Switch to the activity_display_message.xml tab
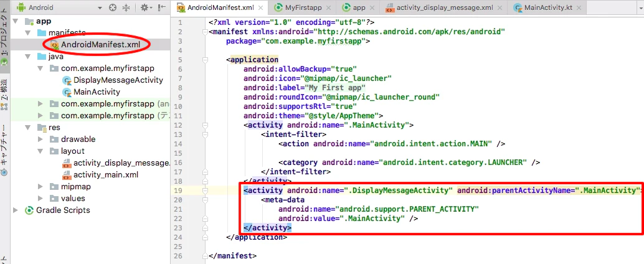644x264 pixels. pyautogui.click(x=444, y=8)
